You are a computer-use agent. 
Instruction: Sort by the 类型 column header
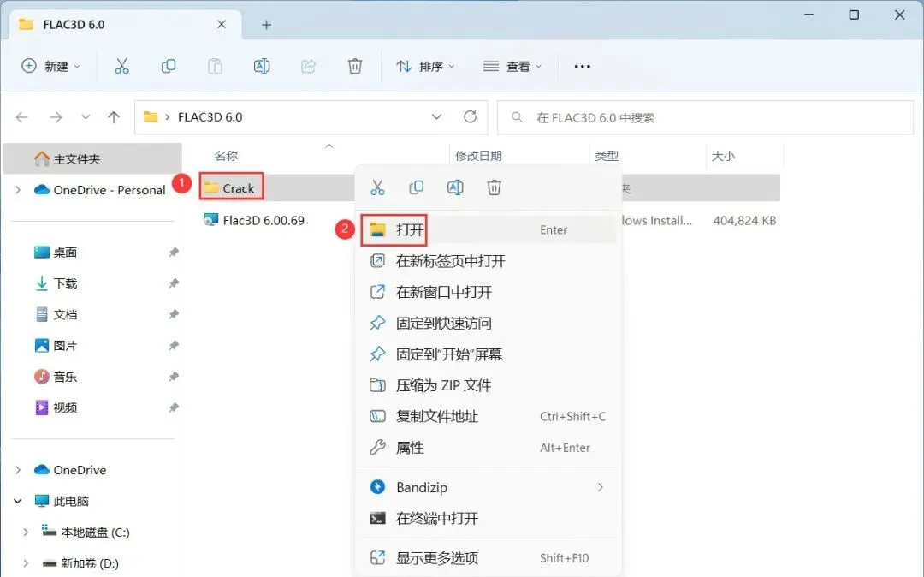tap(607, 156)
